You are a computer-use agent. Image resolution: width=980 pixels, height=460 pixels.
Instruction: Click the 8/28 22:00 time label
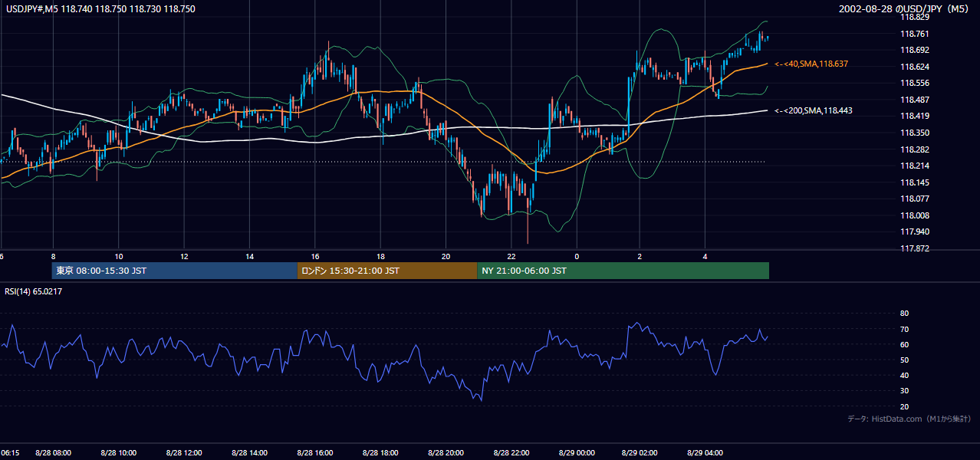tap(511, 453)
